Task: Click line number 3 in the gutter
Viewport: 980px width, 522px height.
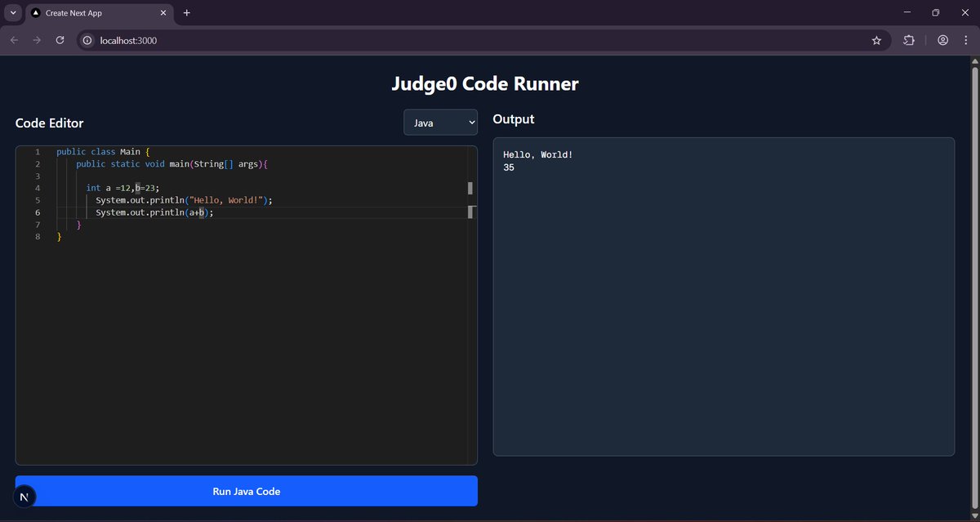Action: (38, 176)
